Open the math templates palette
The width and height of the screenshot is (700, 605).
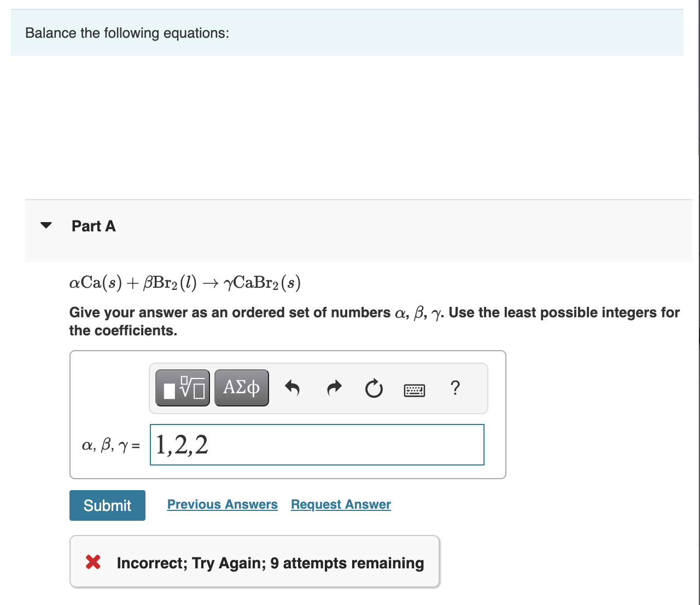coord(182,387)
